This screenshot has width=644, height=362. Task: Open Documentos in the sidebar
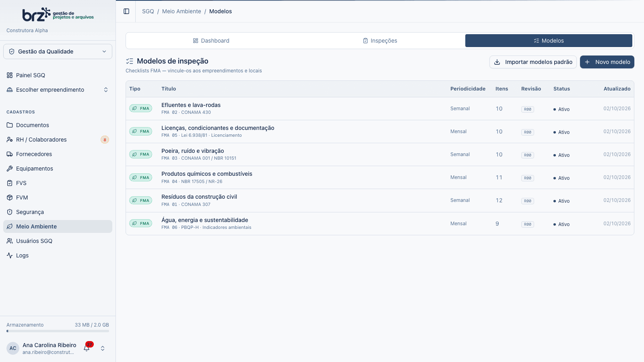58,125
